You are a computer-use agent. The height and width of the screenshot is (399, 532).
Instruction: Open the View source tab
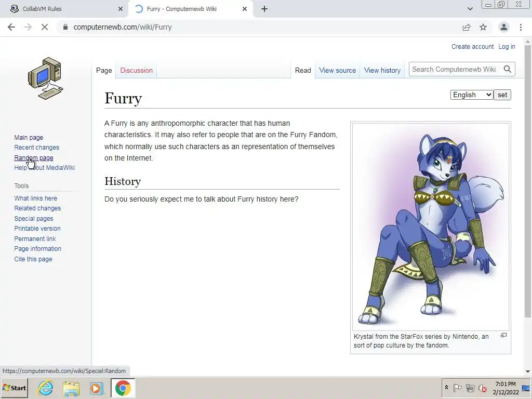click(x=337, y=70)
